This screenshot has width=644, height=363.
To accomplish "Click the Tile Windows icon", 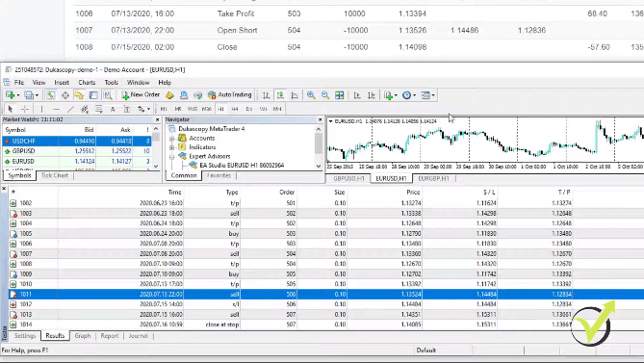I will click(339, 95).
